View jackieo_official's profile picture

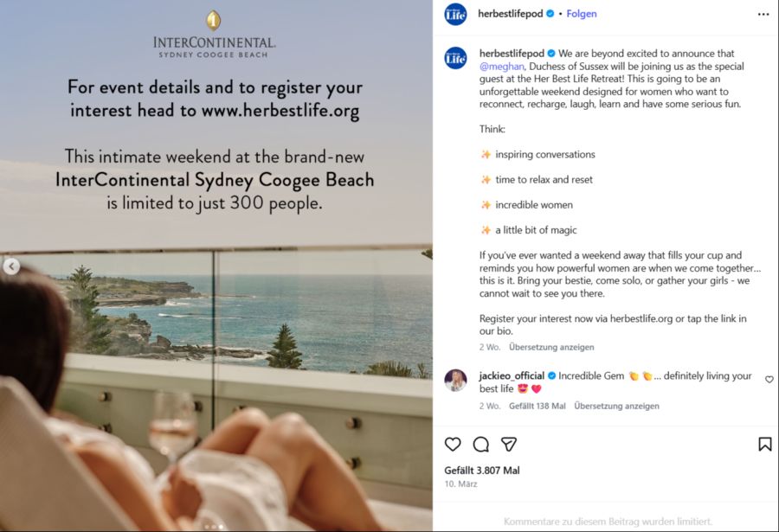point(455,381)
